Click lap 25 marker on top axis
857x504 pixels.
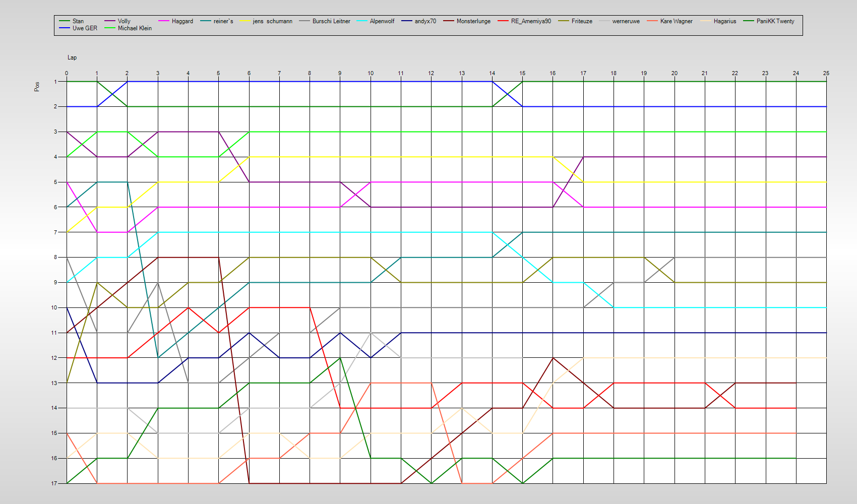pos(826,73)
